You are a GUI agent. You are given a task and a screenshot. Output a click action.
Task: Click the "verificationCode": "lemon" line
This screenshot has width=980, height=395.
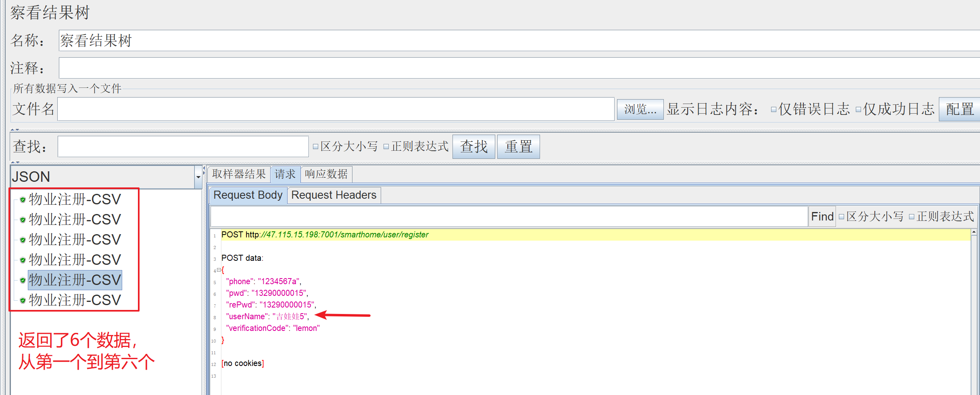pos(273,328)
